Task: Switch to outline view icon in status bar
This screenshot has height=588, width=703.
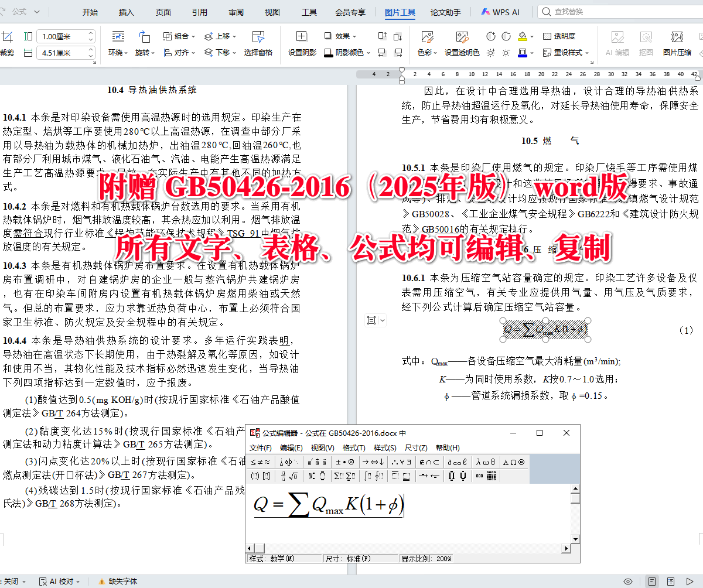Action: click(671, 582)
